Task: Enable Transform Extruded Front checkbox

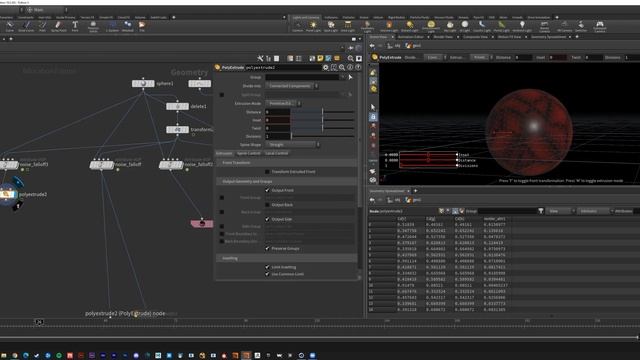Action: (x=267, y=172)
